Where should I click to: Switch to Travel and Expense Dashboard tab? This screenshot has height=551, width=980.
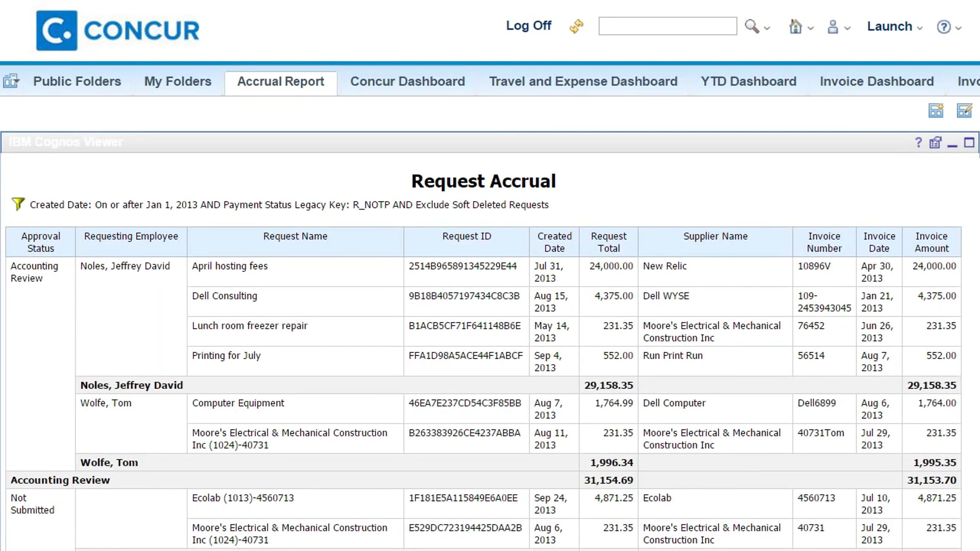point(583,81)
